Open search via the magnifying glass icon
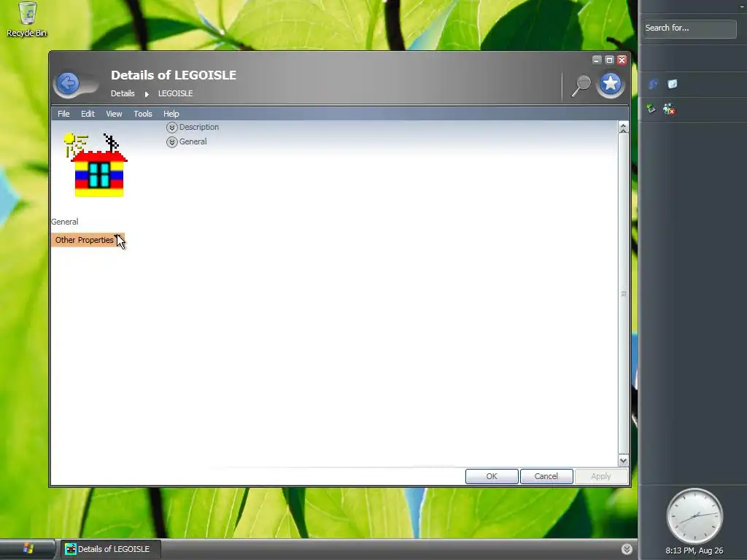This screenshot has height=560, width=747. click(x=581, y=86)
